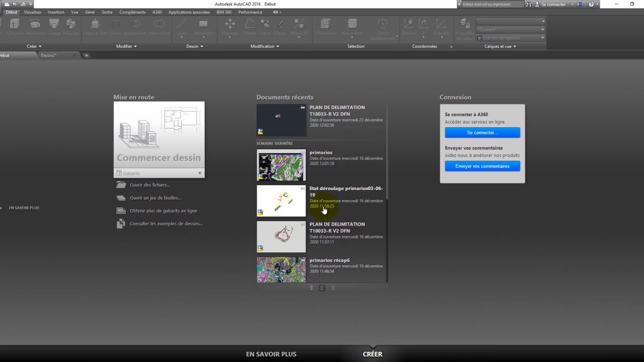Click the Union solid icon
This screenshot has width=644, height=362.
point(116,24)
